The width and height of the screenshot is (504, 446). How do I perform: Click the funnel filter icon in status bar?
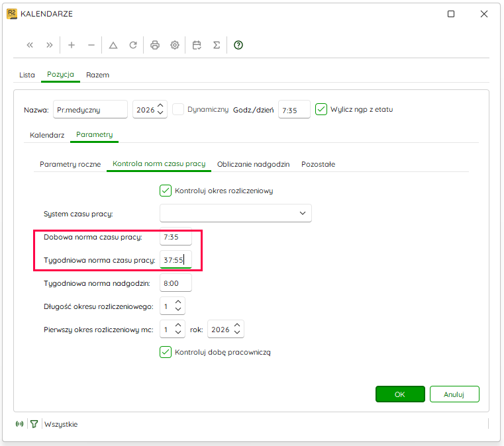[34, 424]
